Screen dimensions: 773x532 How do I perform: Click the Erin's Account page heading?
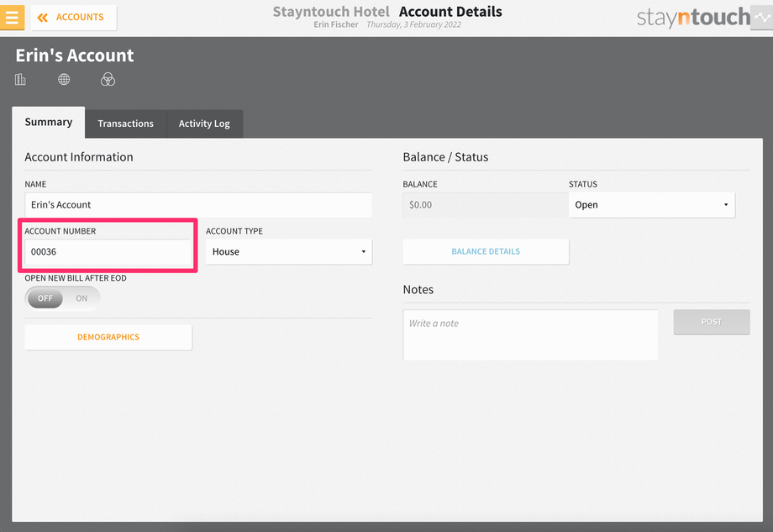tap(75, 55)
